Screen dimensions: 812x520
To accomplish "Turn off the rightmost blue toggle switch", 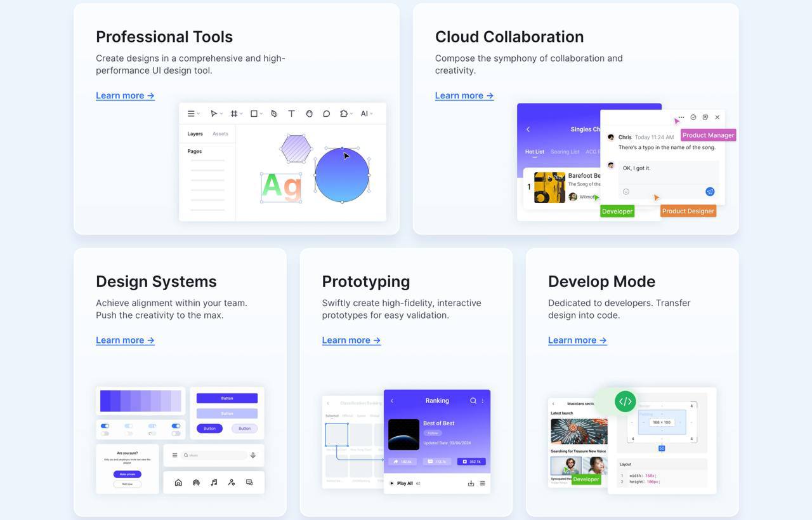I will tap(175, 427).
